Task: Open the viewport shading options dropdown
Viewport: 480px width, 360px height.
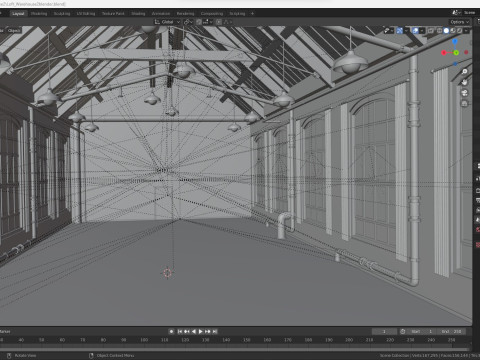Action: coord(466,31)
